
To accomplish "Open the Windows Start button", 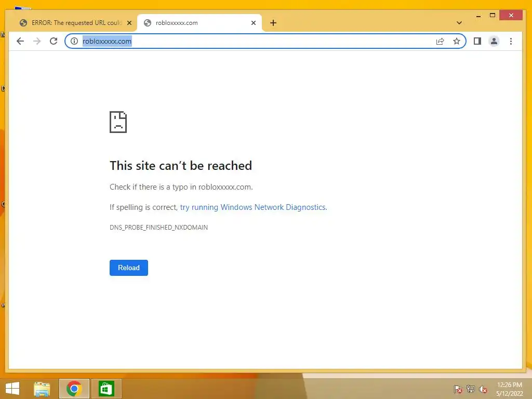I will click(x=12, y=389).
